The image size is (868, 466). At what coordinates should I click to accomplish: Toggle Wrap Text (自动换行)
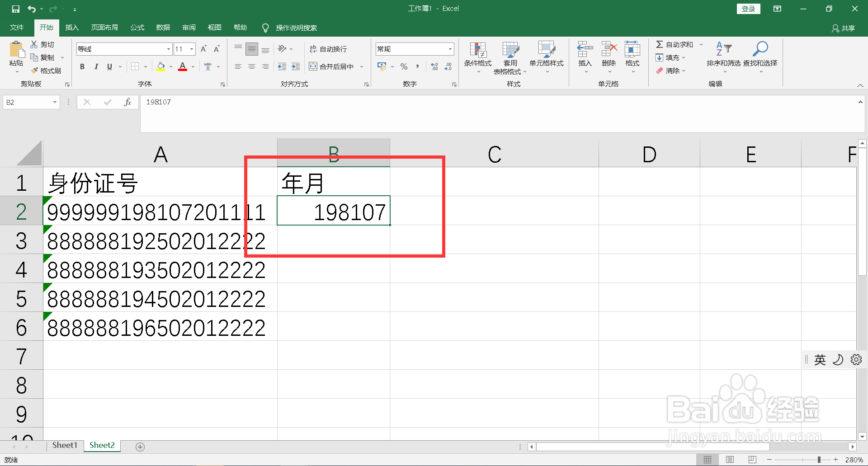pyautogui.click(x=328, y=49)
